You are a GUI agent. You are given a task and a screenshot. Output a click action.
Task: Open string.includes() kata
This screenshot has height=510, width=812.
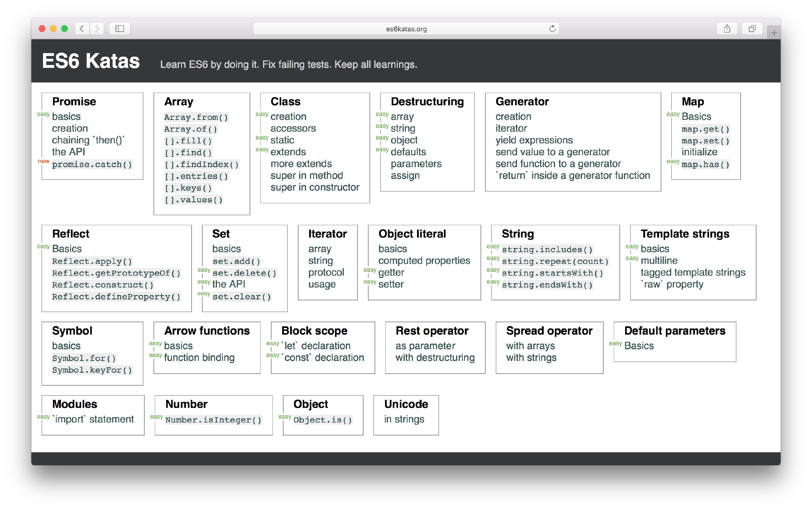(x=547, y=249)
